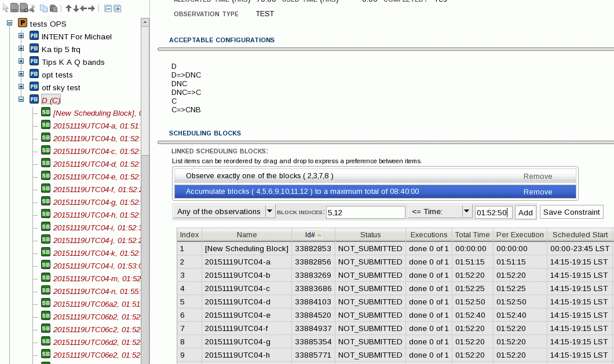Click the Add button
The width and height of the screenshot is (614, 364).
coord(525,212)
